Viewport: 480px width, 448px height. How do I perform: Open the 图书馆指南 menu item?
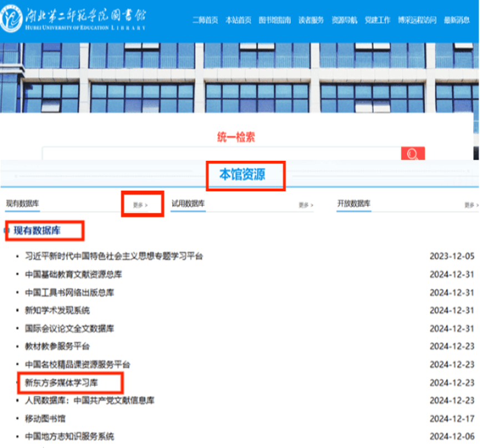click(275, 20)
